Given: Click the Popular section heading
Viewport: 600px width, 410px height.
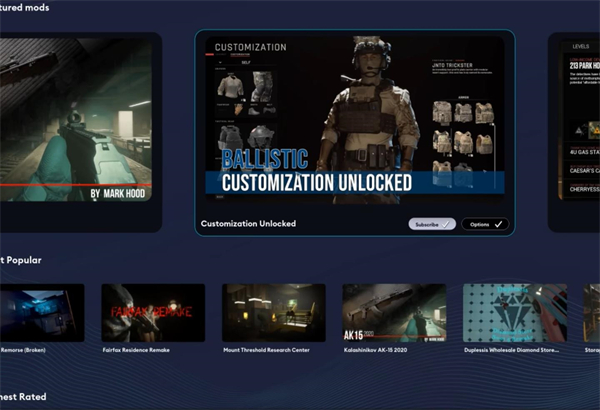Looking at the screenshot, I should 21,260.
